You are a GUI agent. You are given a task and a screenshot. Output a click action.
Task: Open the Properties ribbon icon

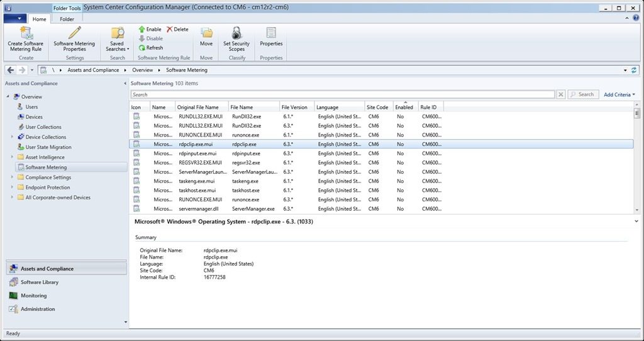[x=271, y=33]
